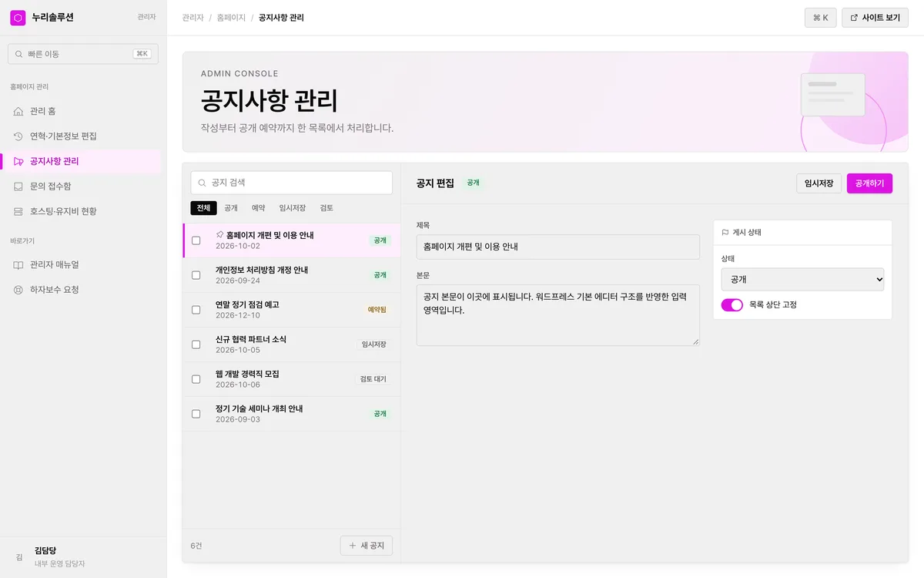Click the ⌘ K button in header

[x=820, y=18]
